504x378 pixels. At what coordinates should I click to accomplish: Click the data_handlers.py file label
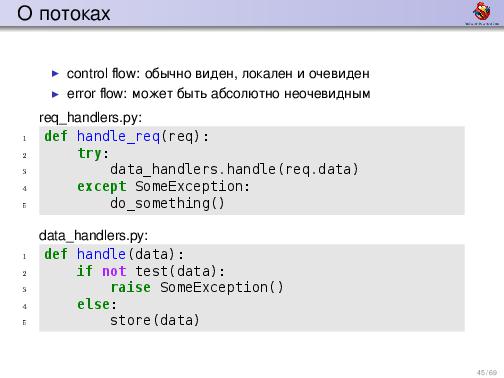pos(93,235)
